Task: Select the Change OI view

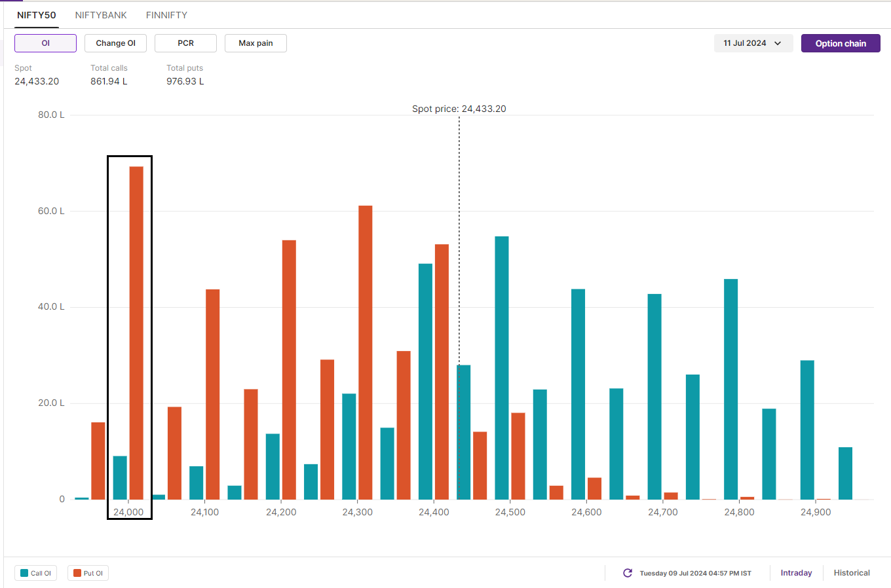Action: pos(115,43)
